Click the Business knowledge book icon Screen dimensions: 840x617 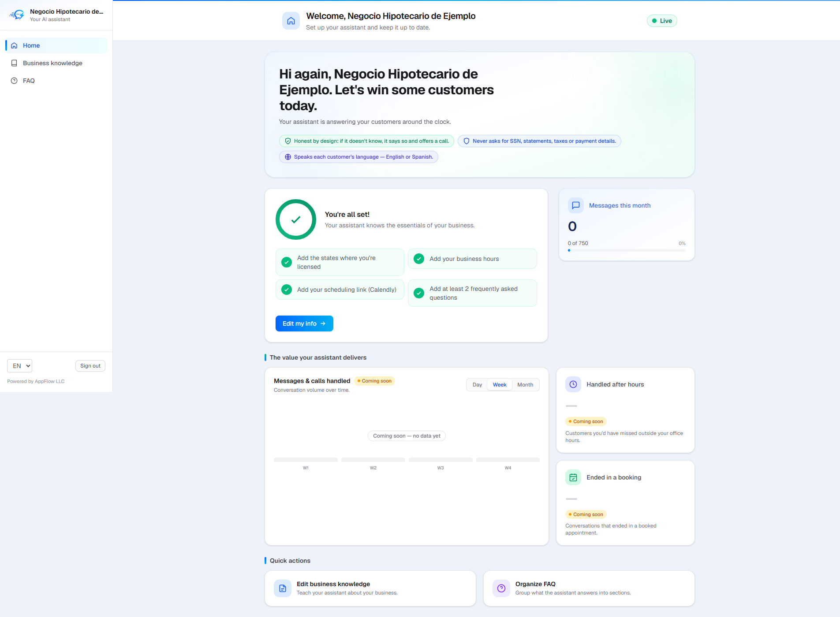(x=14, y=63)
